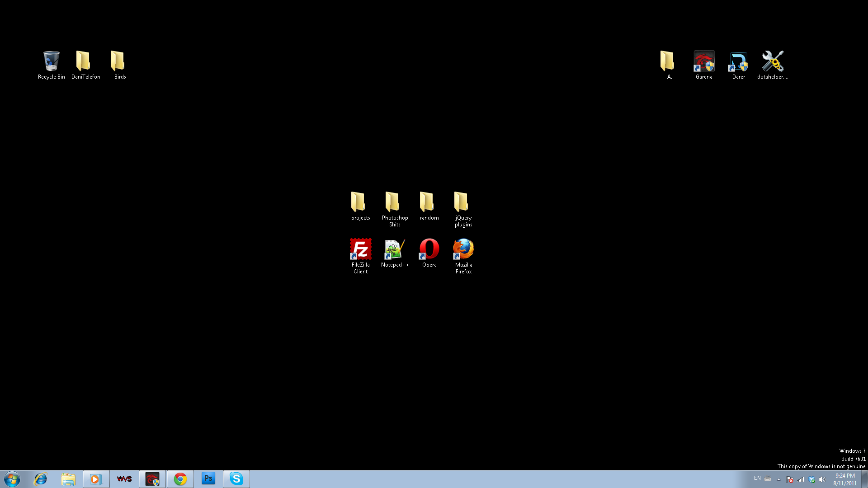This screenshot has height=488, width=868.
Task: Select the Notepad++ shortcut
Action: click(395, 253)
